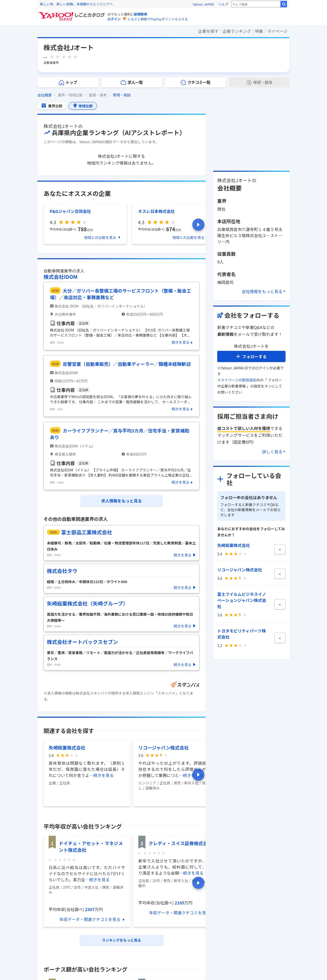This screenshot has height=980, width=327.
Task: Open カーライフプランナー job title
Action: (119, 434)
